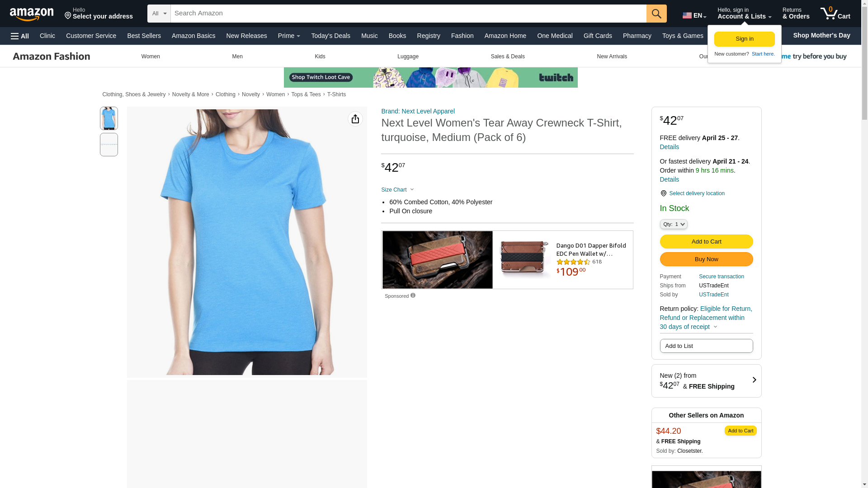The width and height of the screenshot is (868, 488).
Task: Click the share icon on product image
Action: coord(355,119)
